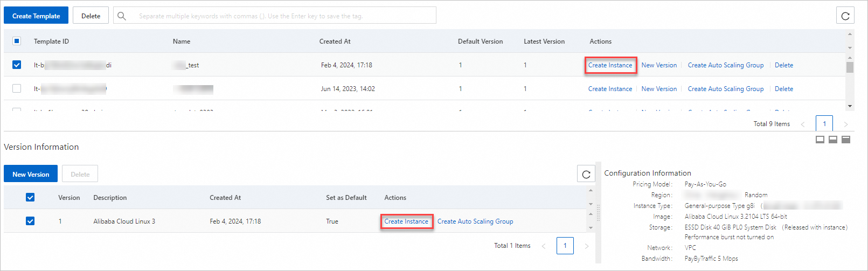Maximize the version panel layout icon
Image resolution: width=868 pixels, height=271 pixels.
846,140
